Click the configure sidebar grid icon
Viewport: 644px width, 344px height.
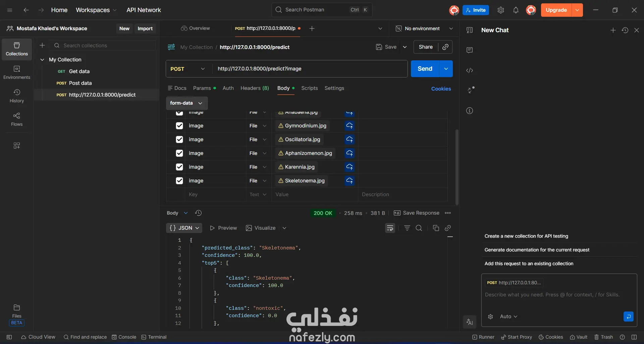tap(16, 146)
